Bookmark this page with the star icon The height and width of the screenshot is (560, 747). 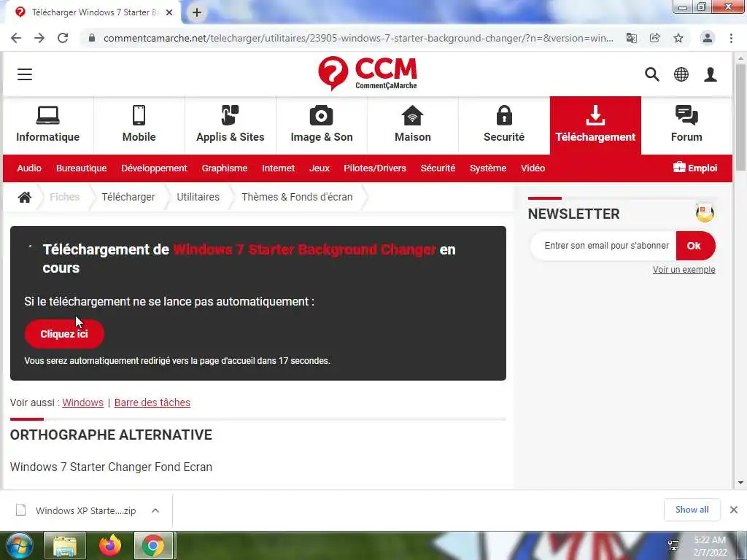click(678, 38)
